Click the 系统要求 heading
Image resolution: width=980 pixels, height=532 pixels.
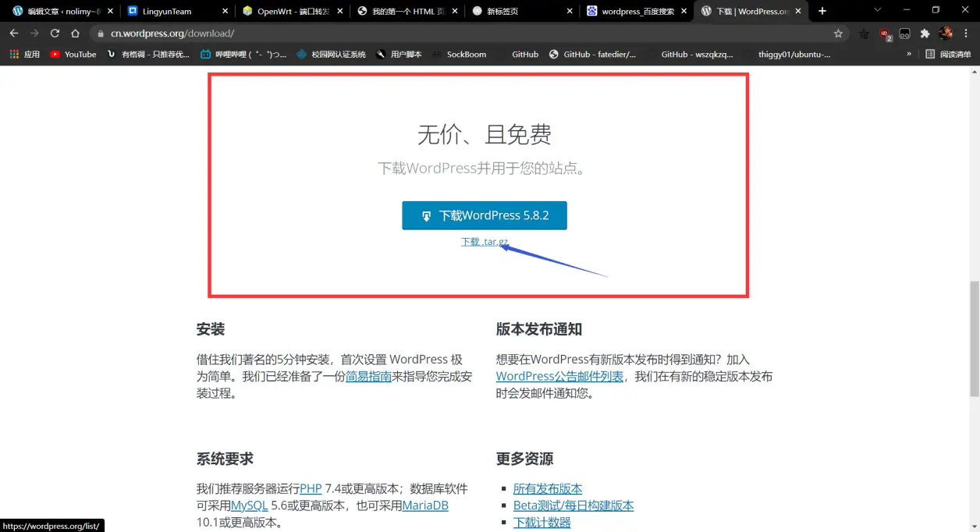coord(225,459)
